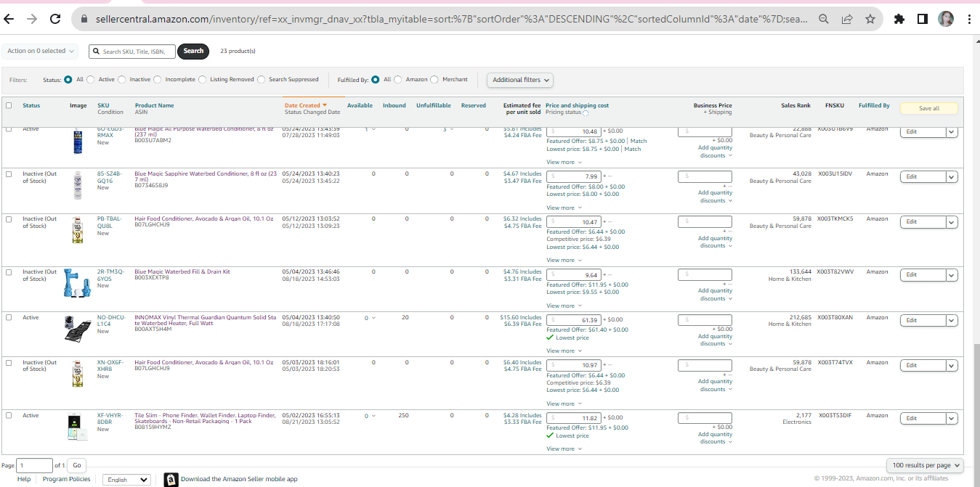
Task: Sort by the Status column header
Action: coord(31,105)
